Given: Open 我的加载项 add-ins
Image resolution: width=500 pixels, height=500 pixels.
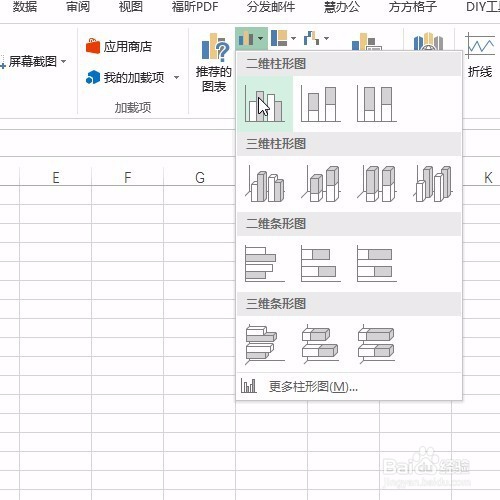Looking at the screenshot, I should (125, 77).
